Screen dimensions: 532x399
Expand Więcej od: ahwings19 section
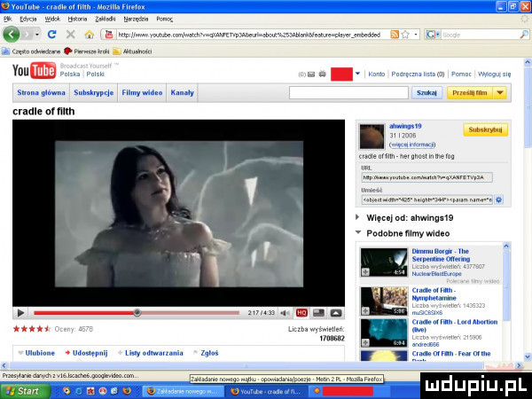point(357,217)
